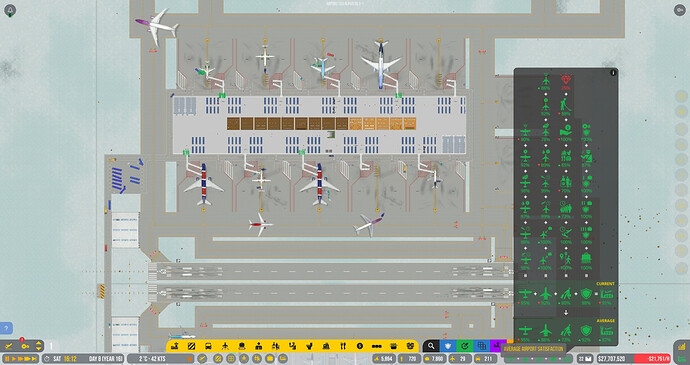Click the 20 aircraft count stat
Screen dimensions: 690x365
click(460, 358)
